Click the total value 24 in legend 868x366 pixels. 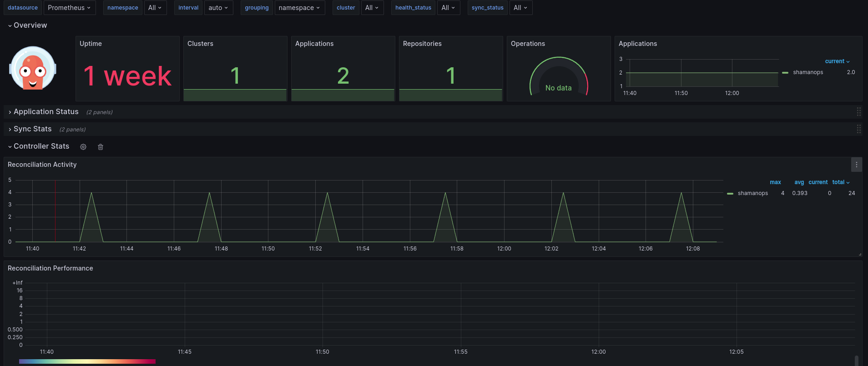tap(852, 193)
